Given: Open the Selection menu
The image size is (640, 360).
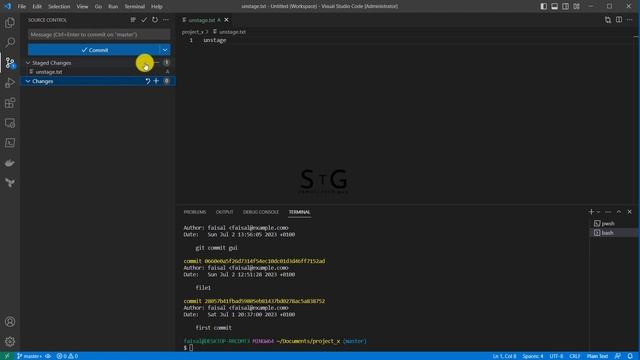Looking at the screenshot, I should [59, 6].
